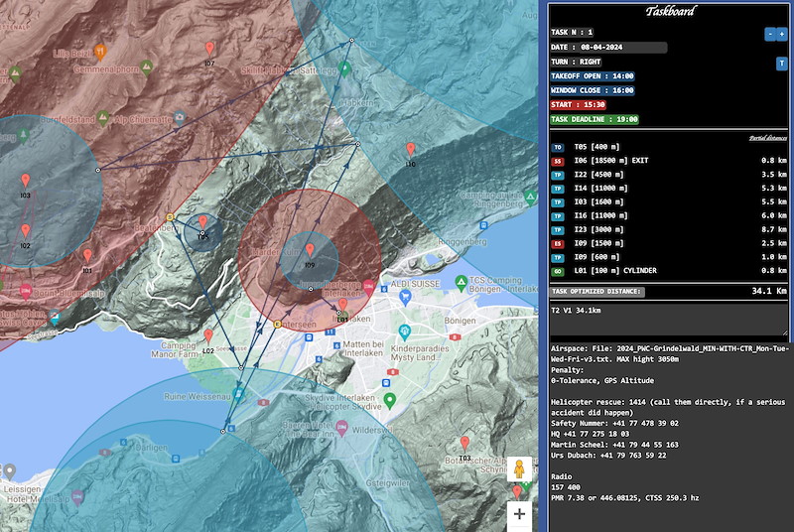Select waypoint row I23 [3000 m]
Image resolution: width=794 pixels, height=532 pixels.
coord(668,229)
